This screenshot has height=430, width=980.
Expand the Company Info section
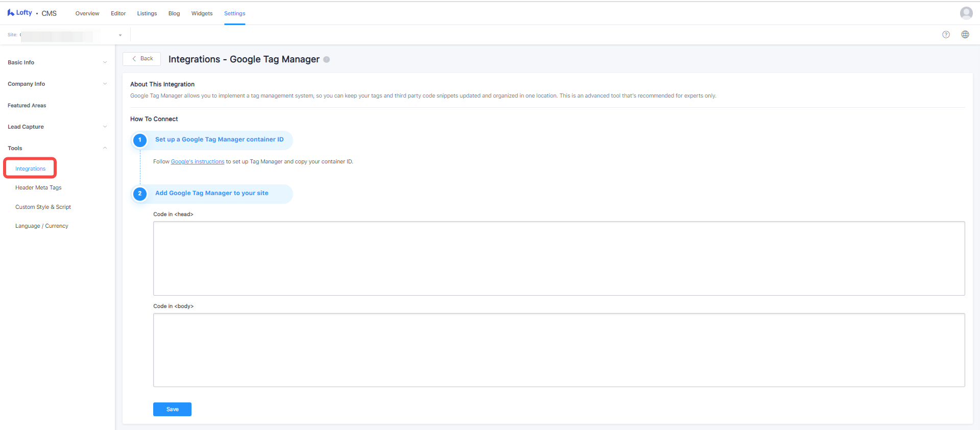pos(57,84)
